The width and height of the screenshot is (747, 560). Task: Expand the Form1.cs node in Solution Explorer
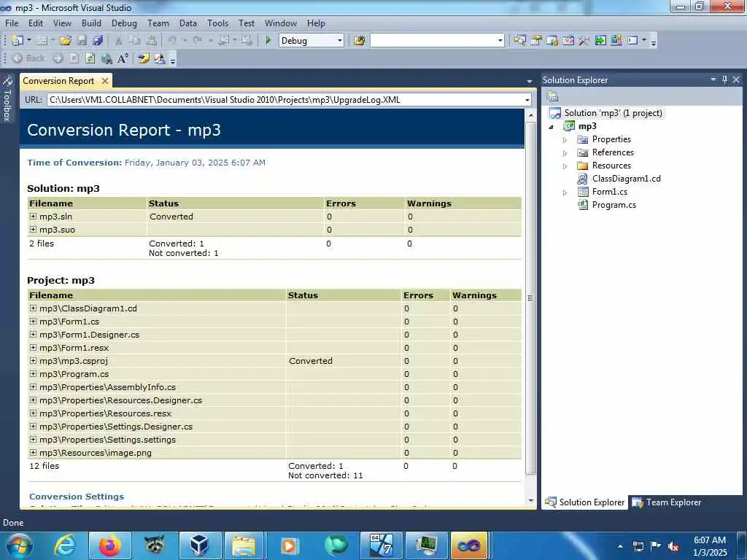click(x=565, y=192)
